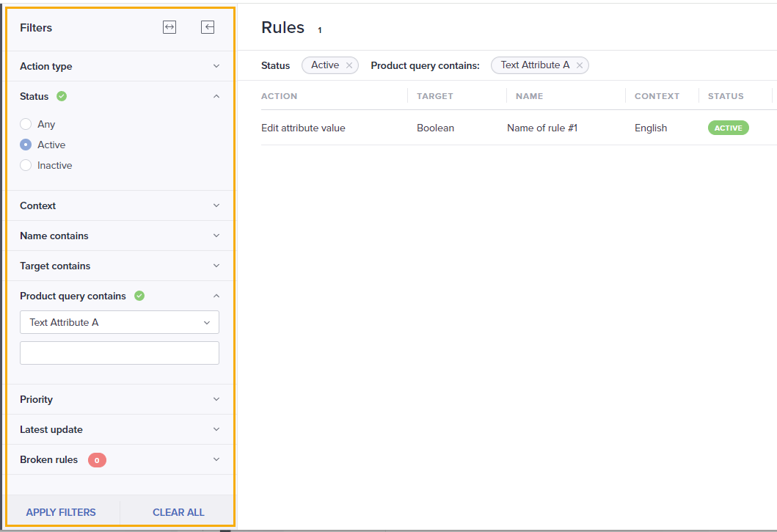The width and height of the screenshot is (777, 532).
Task: Open the Broken rules counter badge
Action: click(96, 459)
